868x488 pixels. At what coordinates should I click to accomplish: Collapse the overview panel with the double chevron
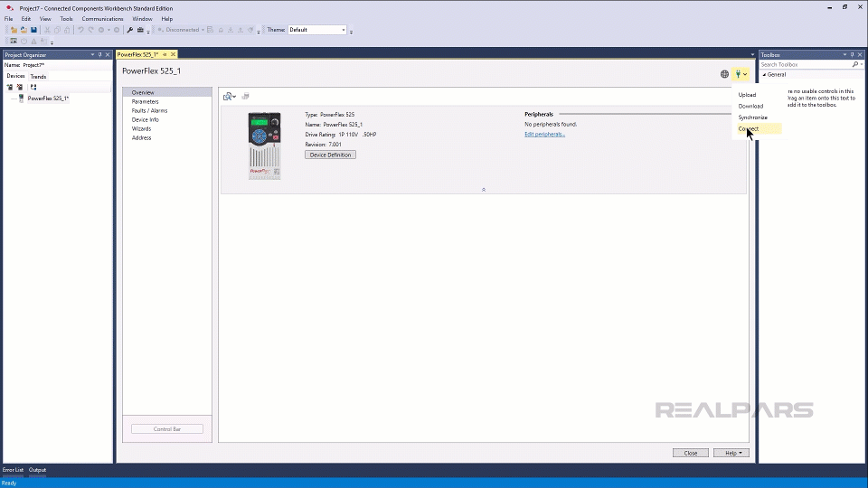click(484, 190)
